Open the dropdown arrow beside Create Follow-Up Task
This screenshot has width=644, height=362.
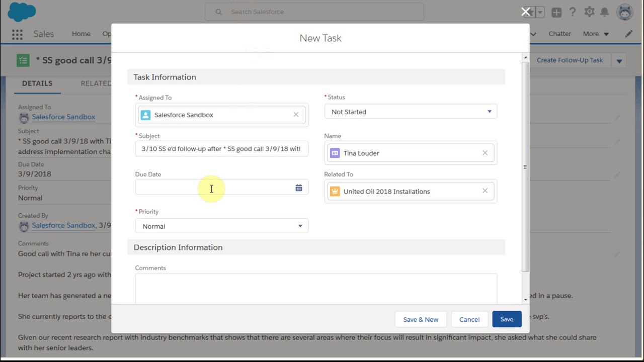[619, 60]
